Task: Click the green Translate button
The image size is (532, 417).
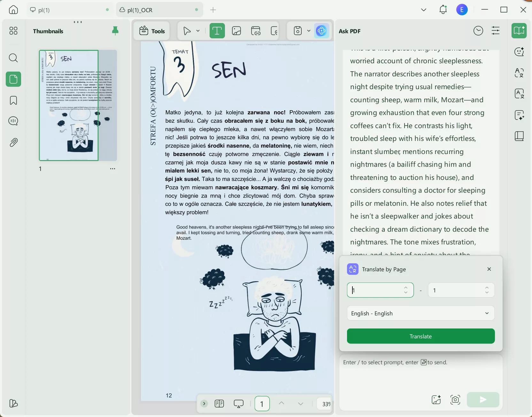Action: tap(420, 336)
